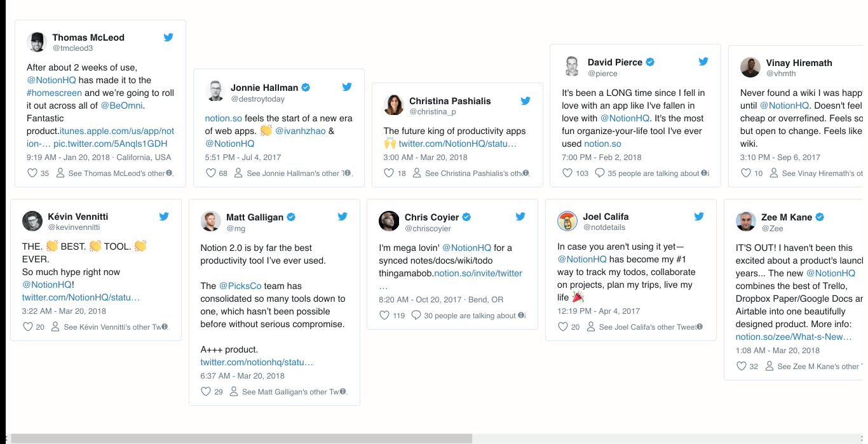Open the notion.so/zee/What-s-New link
The width and height of the screenshot is (868, 444).
[794, 337]
